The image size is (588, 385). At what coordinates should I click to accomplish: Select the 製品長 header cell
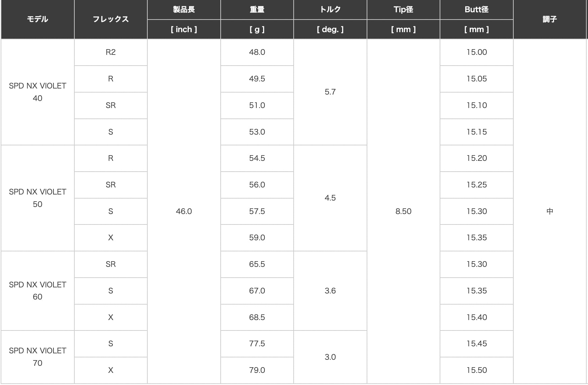184,9
